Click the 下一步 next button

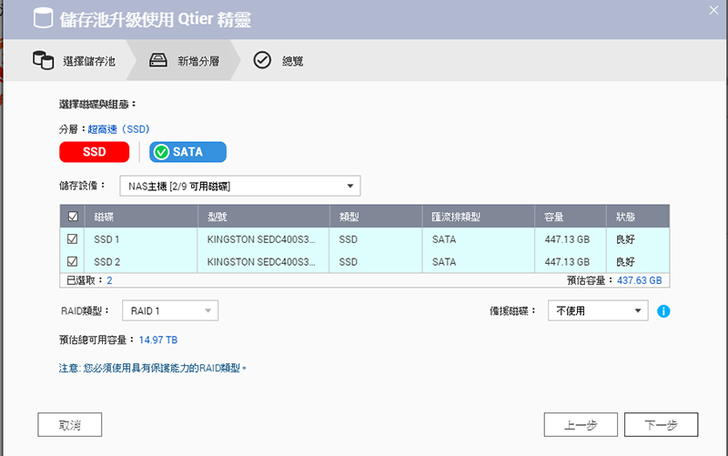pos(661,425)
